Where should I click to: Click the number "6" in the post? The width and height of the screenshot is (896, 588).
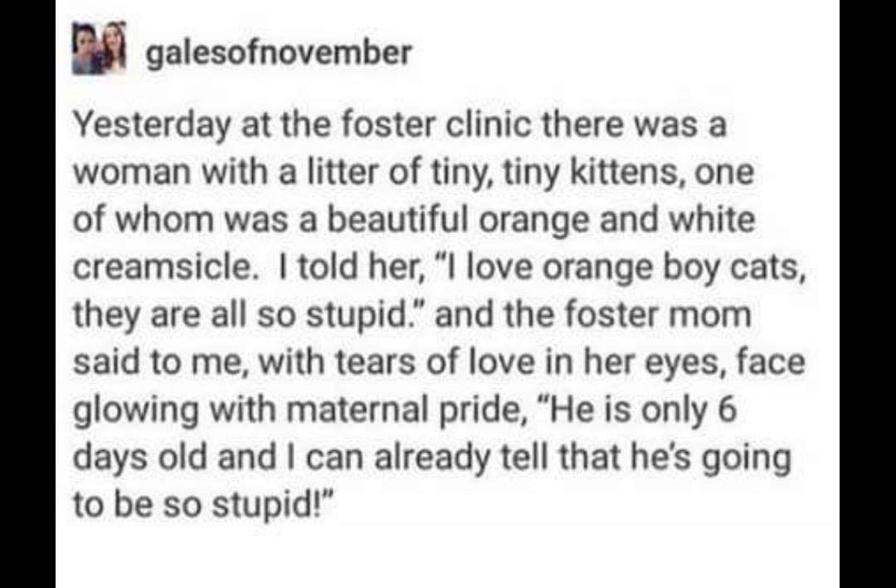tap(727, 410)
